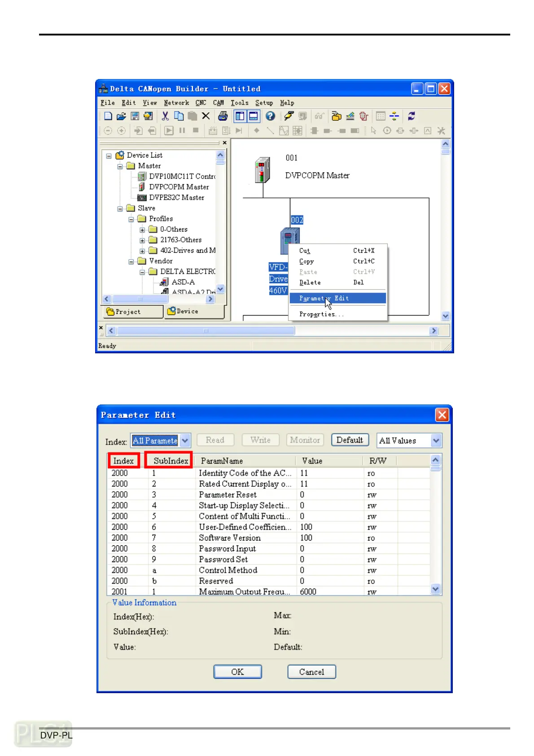Click the blue Help question mark icon
The image size is (534, 756).
[x=270, y=116]
